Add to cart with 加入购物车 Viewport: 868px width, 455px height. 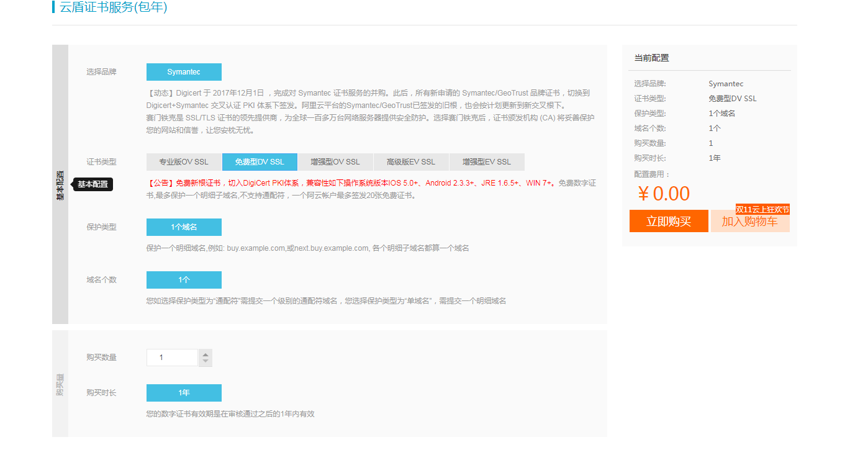750,221
